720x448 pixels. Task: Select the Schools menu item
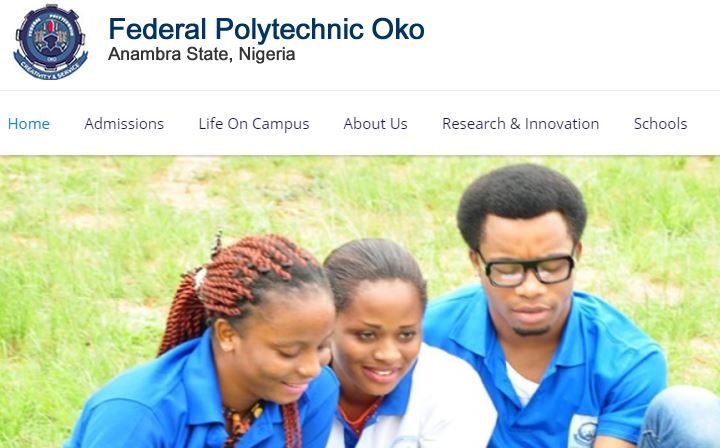click(660, 123)
